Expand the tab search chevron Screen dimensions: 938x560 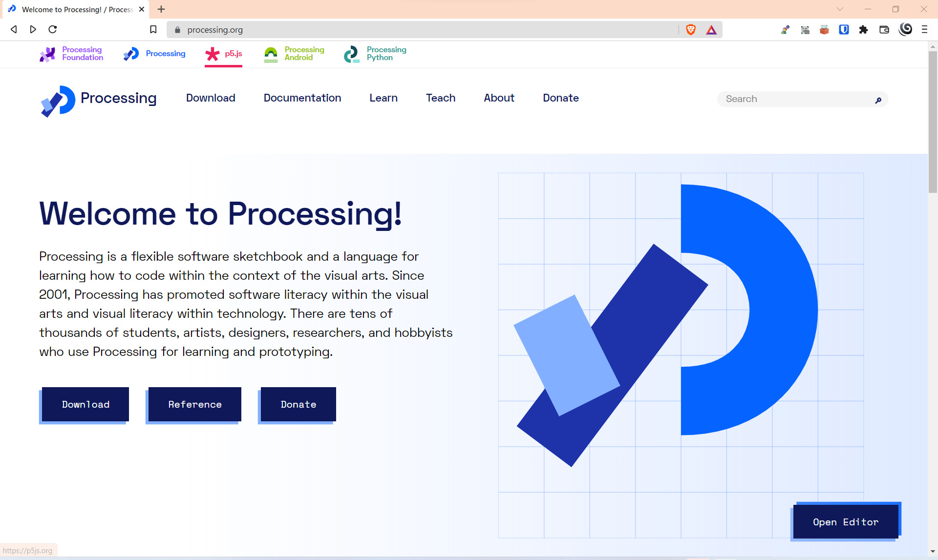pos(840,9)
